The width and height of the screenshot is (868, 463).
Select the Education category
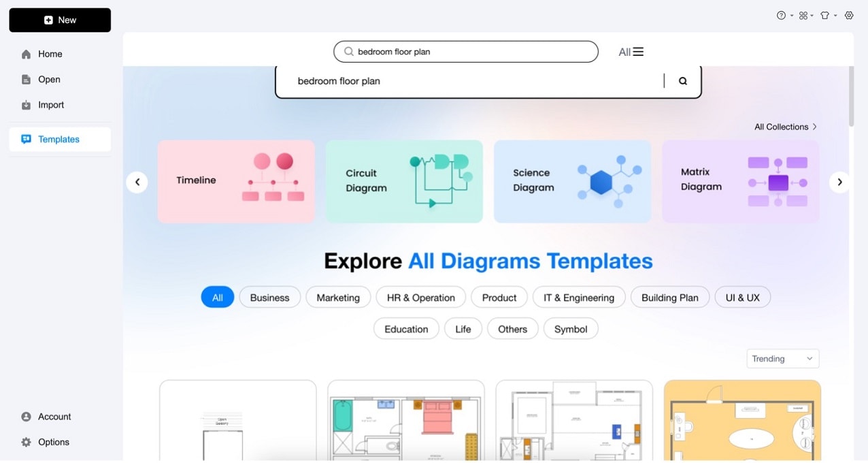coord(406,329)
